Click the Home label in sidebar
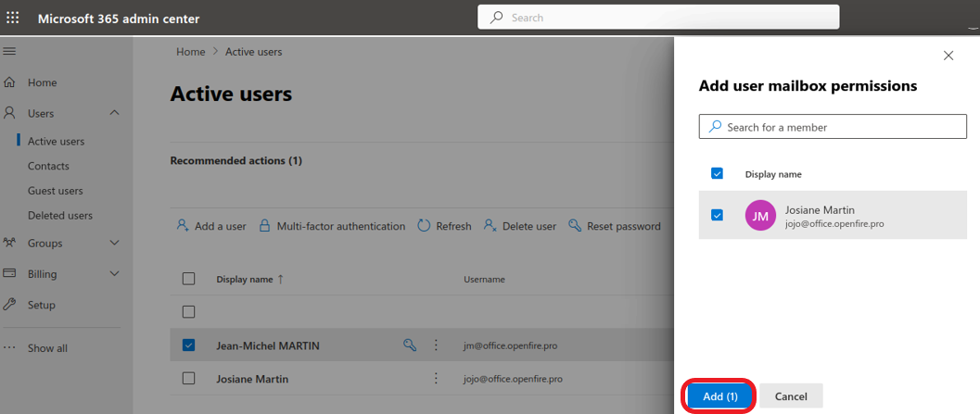Image resolution: width=980 pixels, height=414 pixels. [x=42, y=82]
